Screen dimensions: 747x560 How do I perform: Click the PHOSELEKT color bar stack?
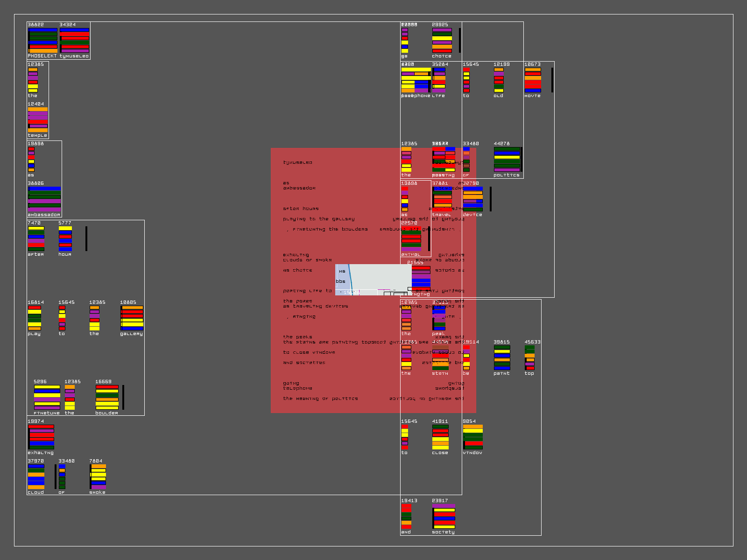tap(42, 41)
